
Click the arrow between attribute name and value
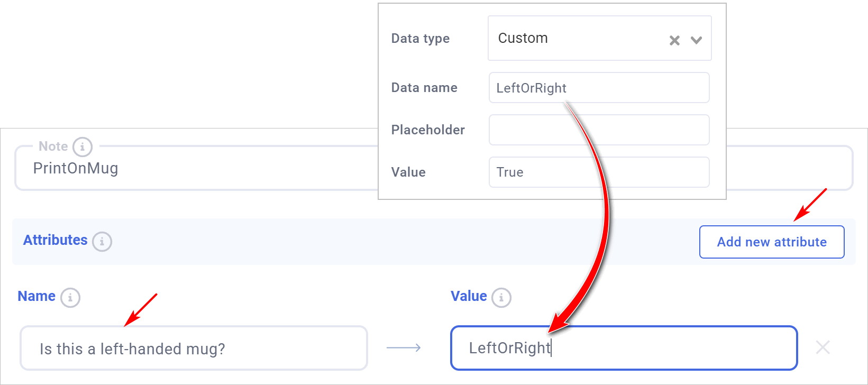click(404, 347)
